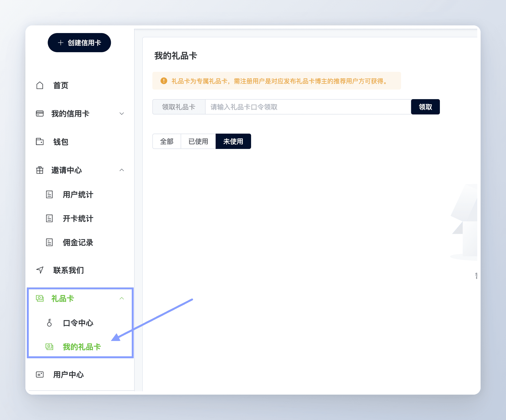Select the 已使用 filter option
506x420 pixels.
(x=198, y=141)
